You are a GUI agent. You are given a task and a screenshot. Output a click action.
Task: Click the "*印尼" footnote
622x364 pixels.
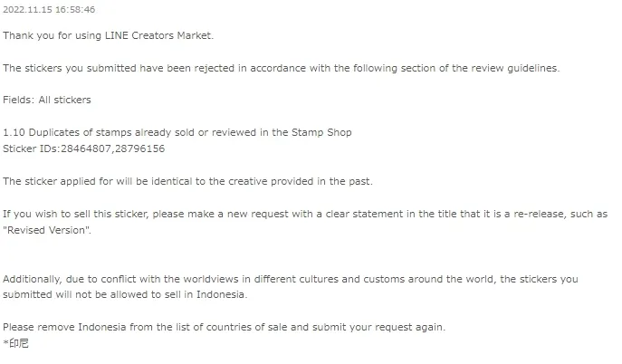pyautogui.click(x=15, y=343)
